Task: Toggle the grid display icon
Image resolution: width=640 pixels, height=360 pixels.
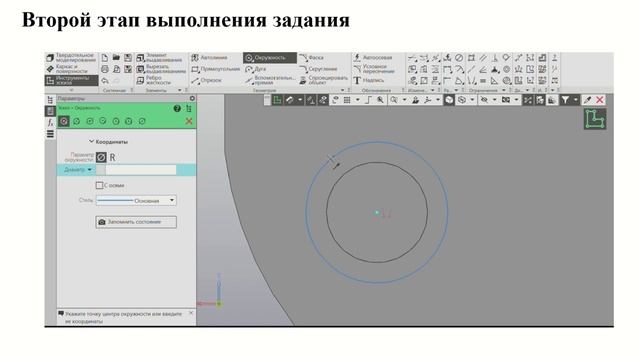Action: click(x=347, y=100)
